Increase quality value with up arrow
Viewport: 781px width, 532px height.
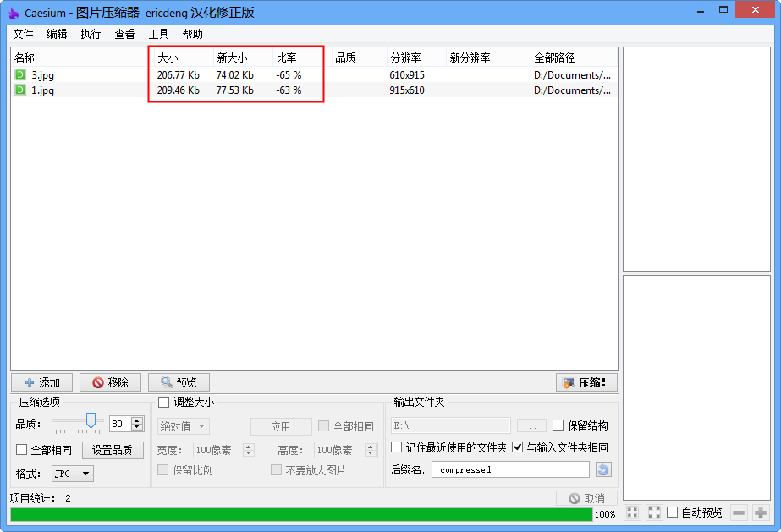(x=137, y=420)
